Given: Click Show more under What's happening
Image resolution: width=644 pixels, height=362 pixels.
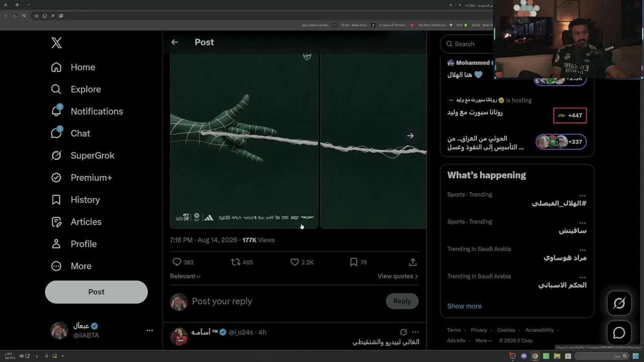Looking at the screenshot, I should pyautogui.click(x=464, y=306).
